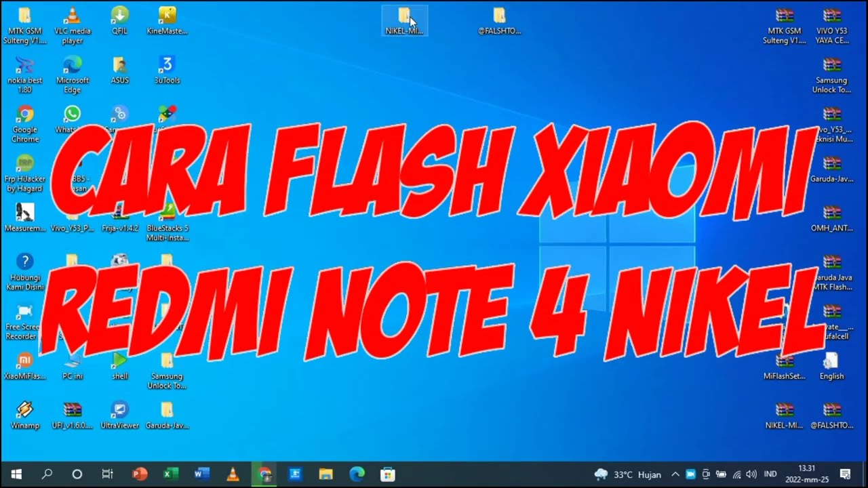The height and width of the screenshot is (488, 868).
Task: Launch Winamp desktop shortcut
Action: point(25,416)
